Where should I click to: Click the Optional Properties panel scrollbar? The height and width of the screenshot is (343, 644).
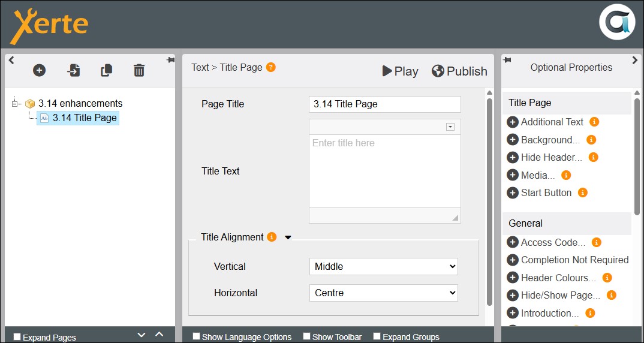pyautogui.click(x=637, y=156)
